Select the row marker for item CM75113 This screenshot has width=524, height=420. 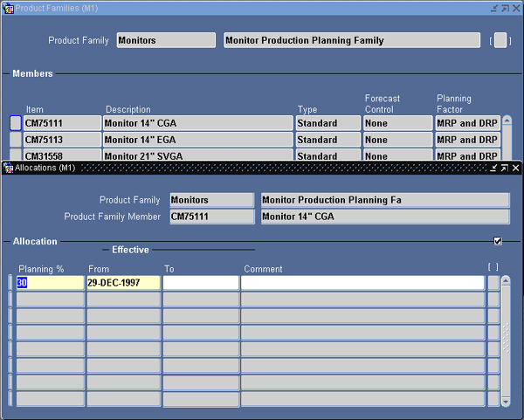(16, 140)
